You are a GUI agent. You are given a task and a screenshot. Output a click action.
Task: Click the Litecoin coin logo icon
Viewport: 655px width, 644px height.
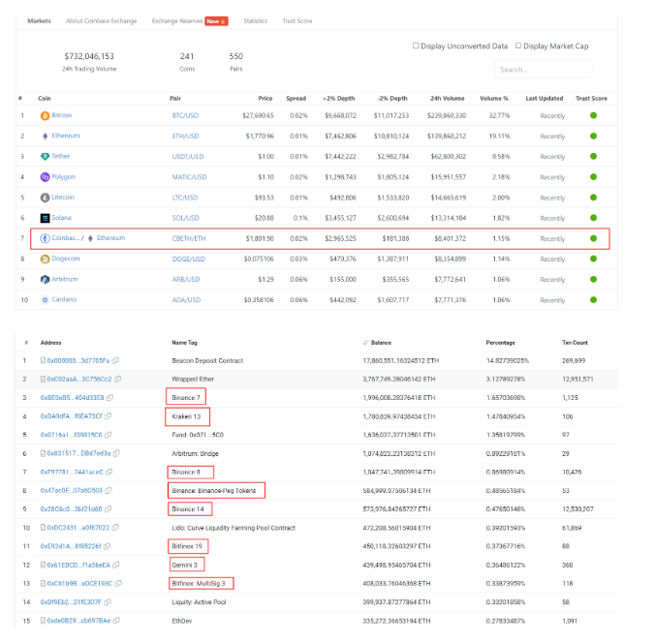45,198
